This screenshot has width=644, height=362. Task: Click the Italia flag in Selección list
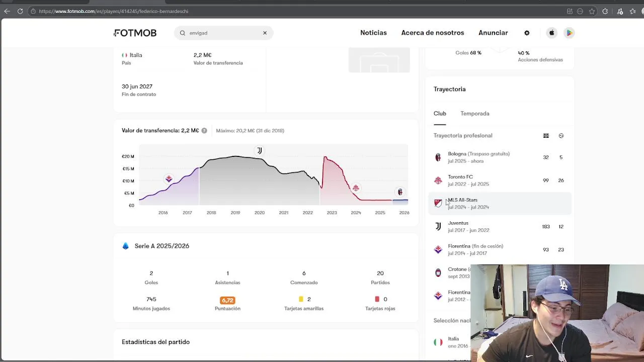pos(438,342)
